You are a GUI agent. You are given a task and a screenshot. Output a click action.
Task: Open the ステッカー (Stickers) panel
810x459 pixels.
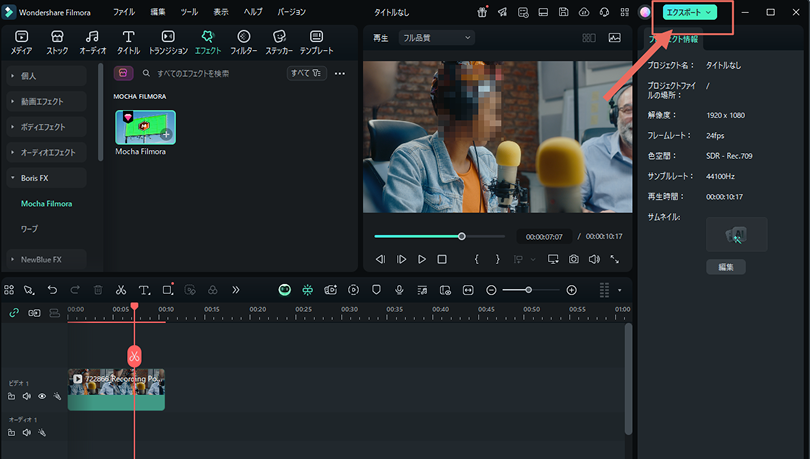click(279, 42)
